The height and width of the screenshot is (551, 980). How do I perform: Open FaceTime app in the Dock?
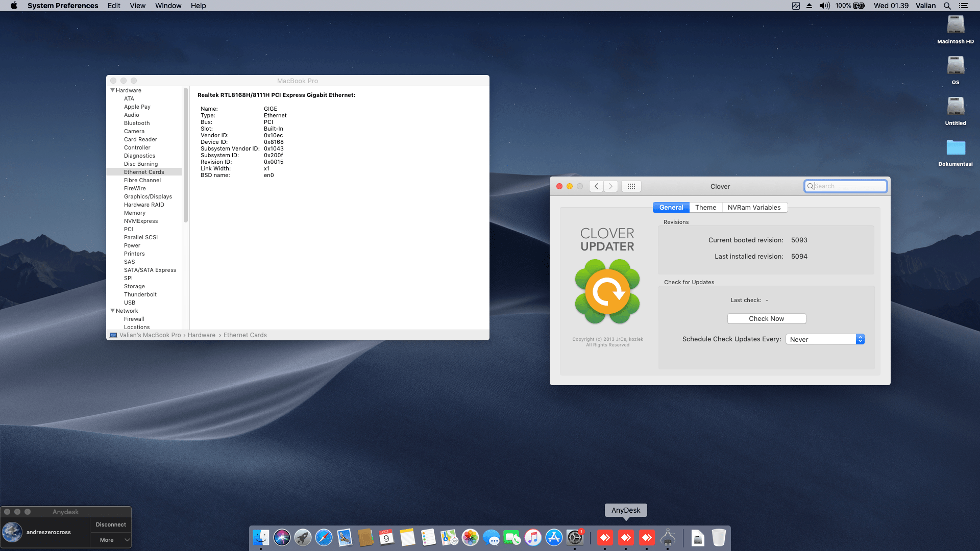tap(512, 537)
